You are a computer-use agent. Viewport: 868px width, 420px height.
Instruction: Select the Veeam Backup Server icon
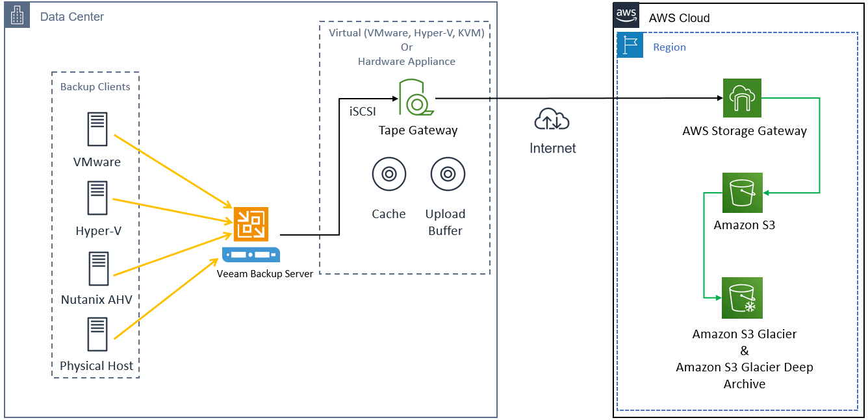(251, 254)
